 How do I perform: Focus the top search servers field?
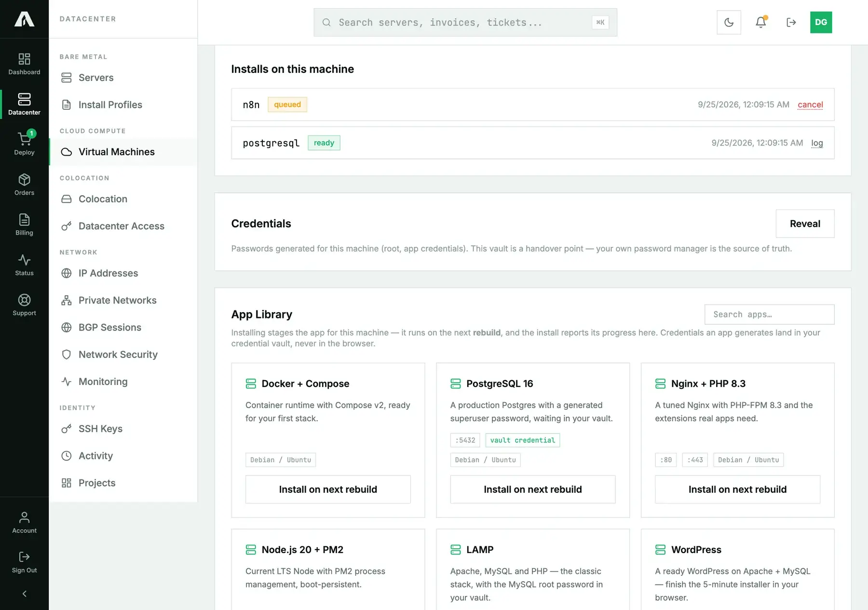coord(465,22)
